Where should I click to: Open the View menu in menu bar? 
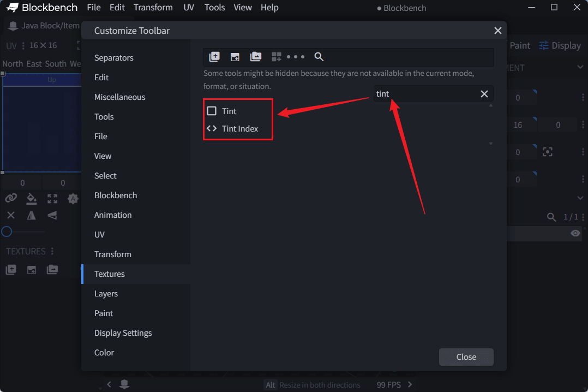point(243,8)
